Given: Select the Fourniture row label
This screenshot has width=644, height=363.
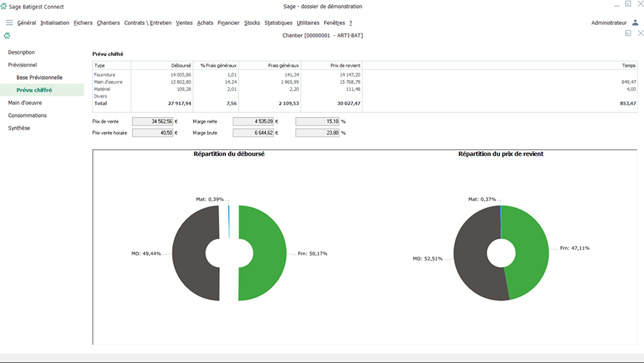Looking at the screenshot, I should tap(105, 75).
